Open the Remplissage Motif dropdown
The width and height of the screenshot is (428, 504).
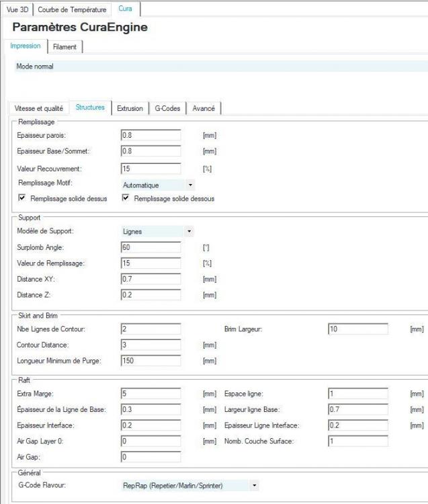tap(158, 185)
